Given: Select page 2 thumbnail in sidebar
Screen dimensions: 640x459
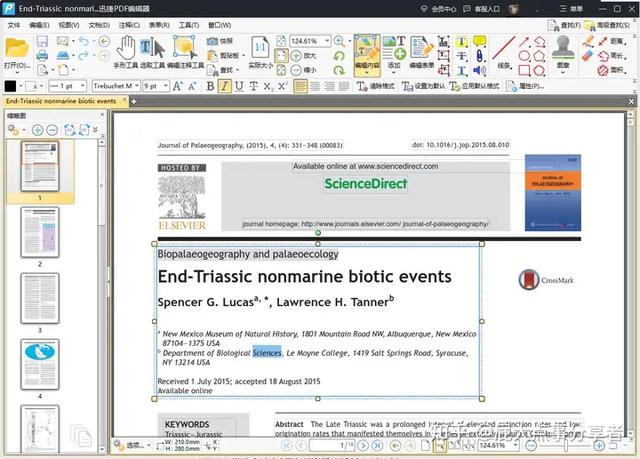Looking at the screenshot, I should click(40, 232).
